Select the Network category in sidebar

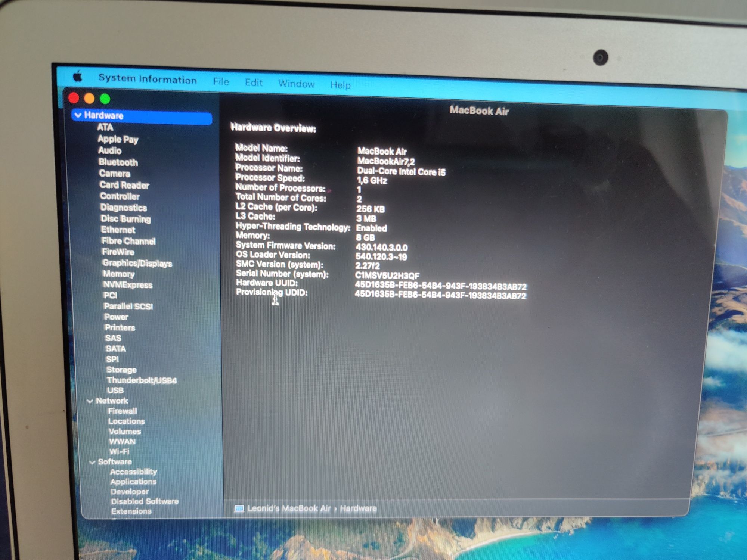[112, 401]
